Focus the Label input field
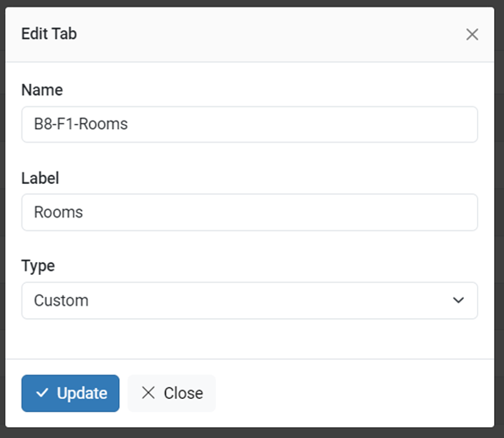This screenshot has width=504, height=438. coord(249,212)
